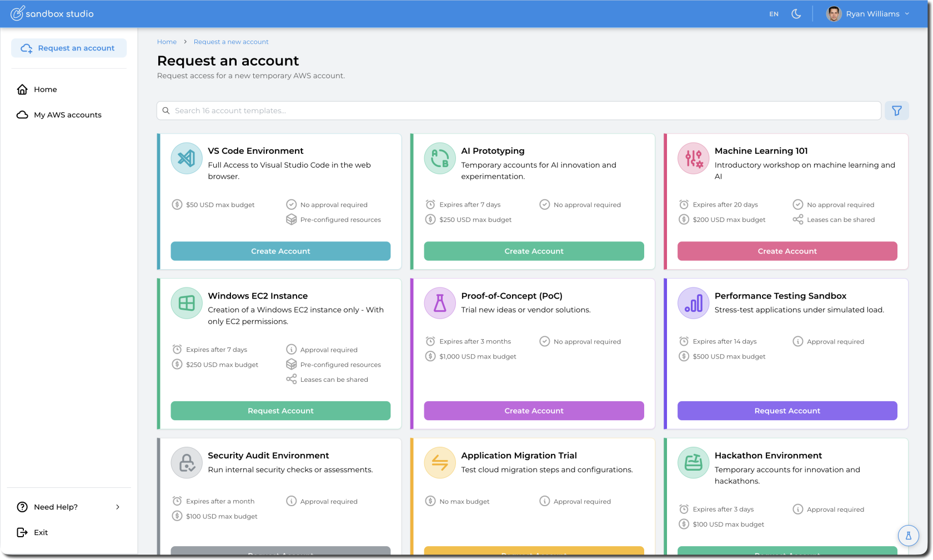Click the Home breadcrumb link
The image size is (933, 560).
click(167, 42)
